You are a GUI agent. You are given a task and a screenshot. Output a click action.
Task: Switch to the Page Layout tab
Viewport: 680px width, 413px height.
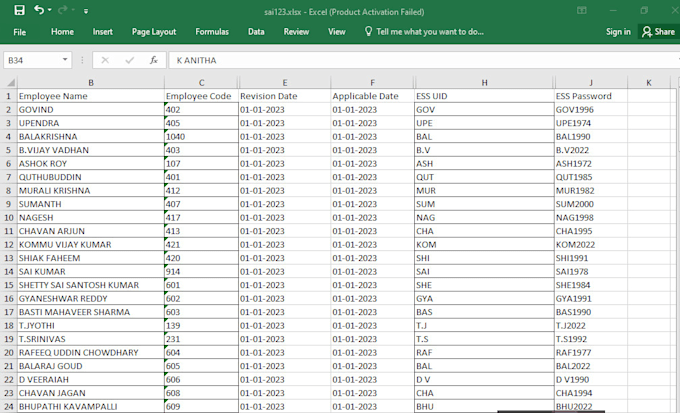[x=153, y=32]
